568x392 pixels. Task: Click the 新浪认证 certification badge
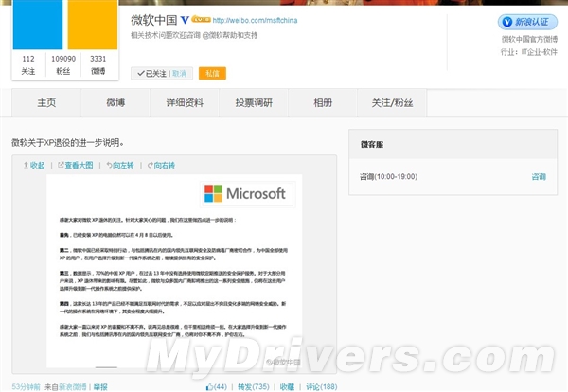[x=527, y=22]
